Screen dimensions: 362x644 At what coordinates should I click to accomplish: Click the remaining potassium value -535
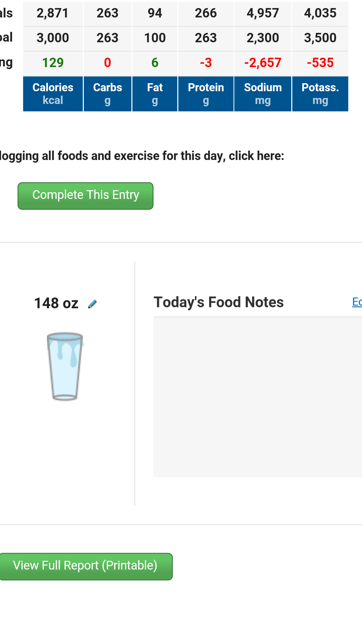[x=320, y=63]
